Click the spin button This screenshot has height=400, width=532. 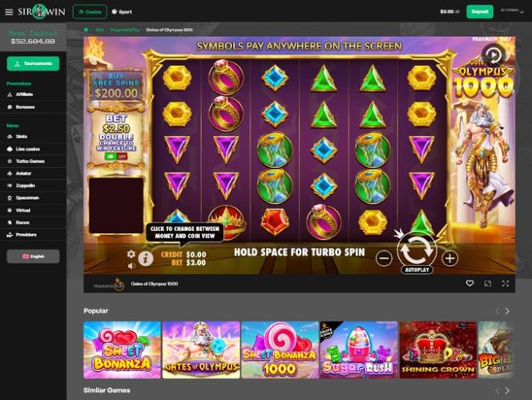coord(417,249)
